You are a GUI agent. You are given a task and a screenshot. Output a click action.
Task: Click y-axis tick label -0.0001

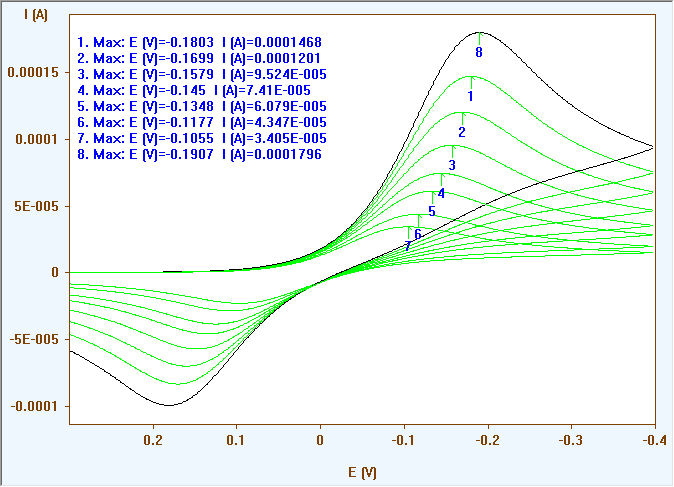click(34, 407)
